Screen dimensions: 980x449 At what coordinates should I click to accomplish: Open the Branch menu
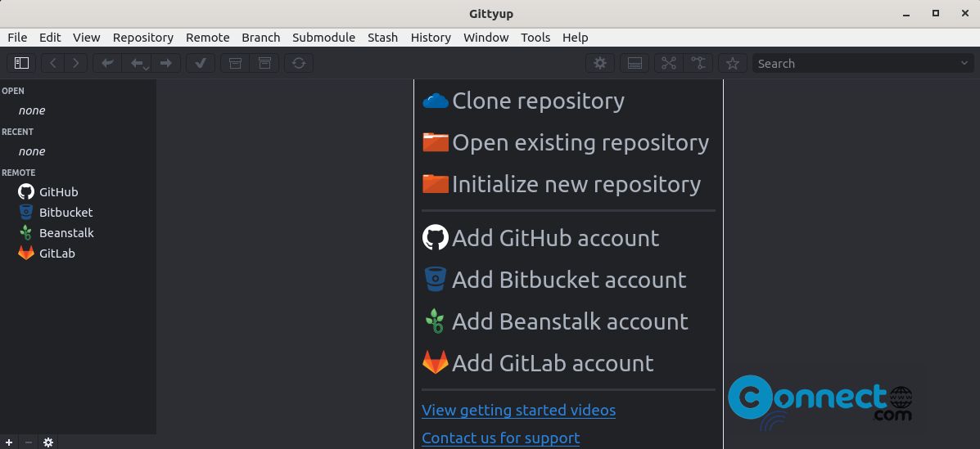point(260,38)
